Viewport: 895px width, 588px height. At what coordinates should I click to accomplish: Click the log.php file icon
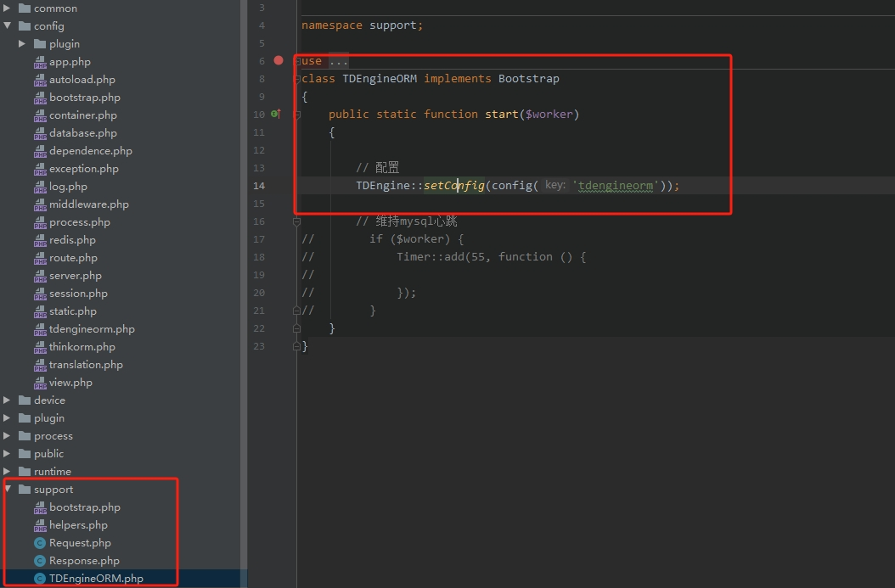pyautogui.click(x=40, y=187)
